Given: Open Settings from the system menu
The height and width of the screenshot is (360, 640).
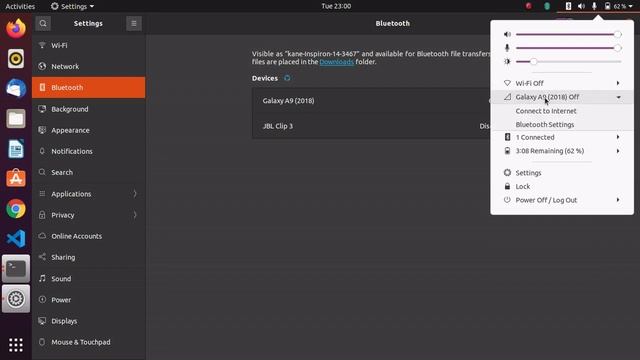Looking at the screenshot, I should (x=562, y=173).
